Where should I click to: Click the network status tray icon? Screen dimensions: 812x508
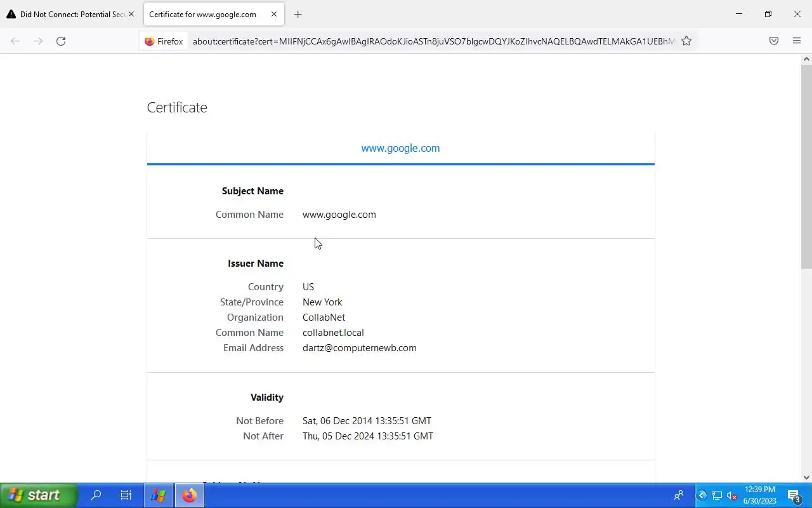pyautogui.click(x=717, y=495)
